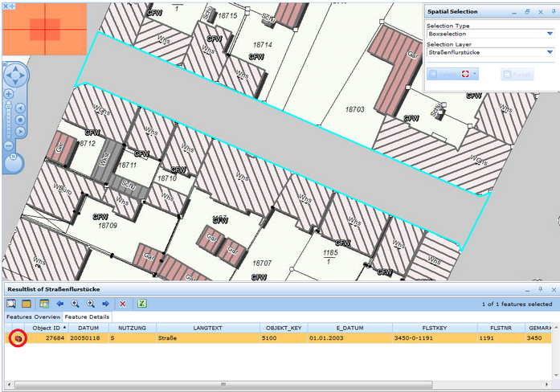Click the first magnifier zoom icon in toolbar
This screenshot has width=560, height=392.
click(x=76, y=304)
